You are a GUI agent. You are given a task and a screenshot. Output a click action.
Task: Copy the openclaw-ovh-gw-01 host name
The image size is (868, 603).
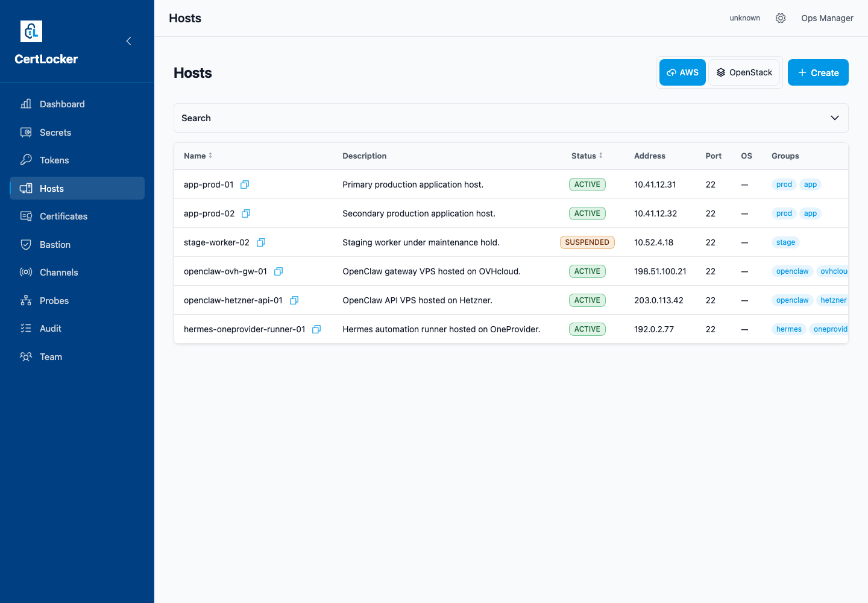(x=278, y=271)
